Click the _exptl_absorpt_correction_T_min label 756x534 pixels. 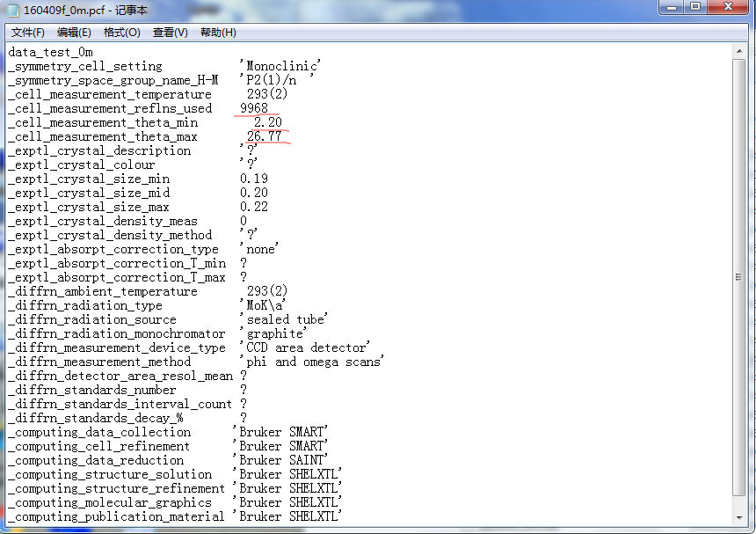coord(117,263)
